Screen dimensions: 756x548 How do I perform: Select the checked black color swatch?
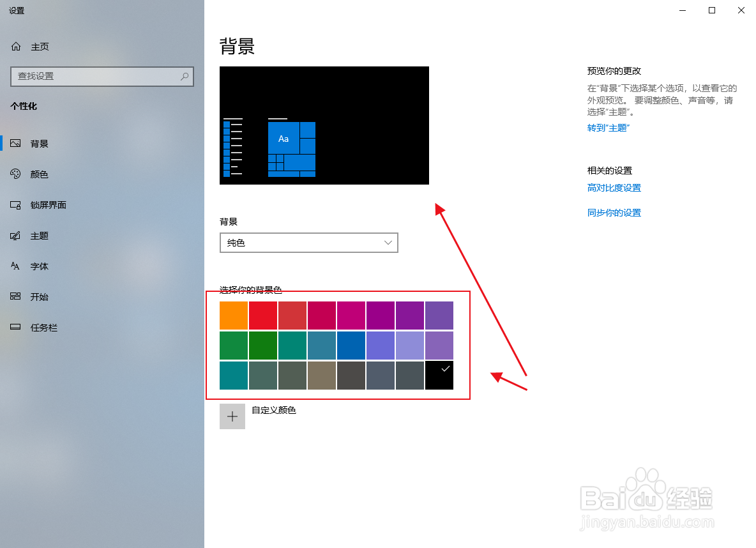pos(439,375)
